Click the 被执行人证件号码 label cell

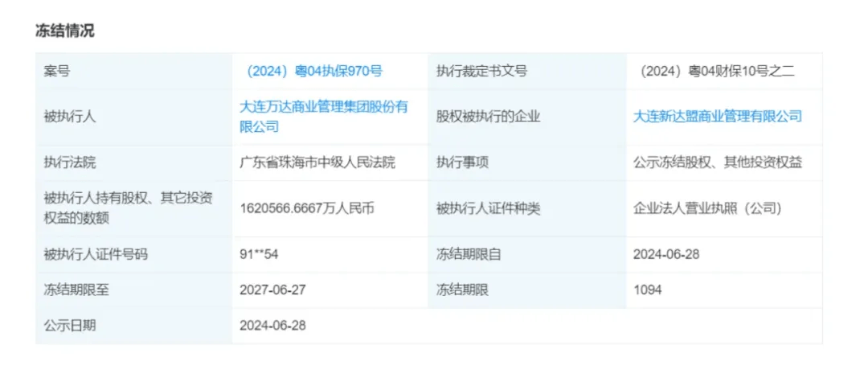(134, 254)
